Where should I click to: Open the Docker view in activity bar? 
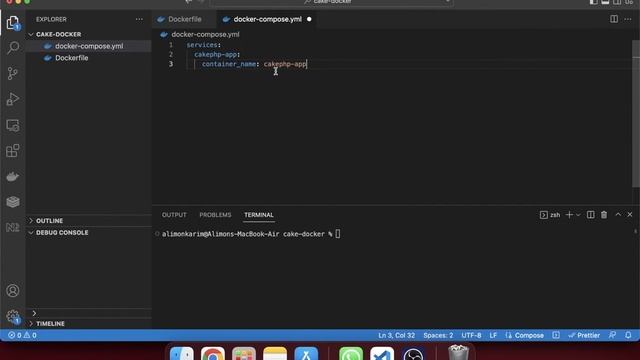pyautogui.click(x=13, y=176)
